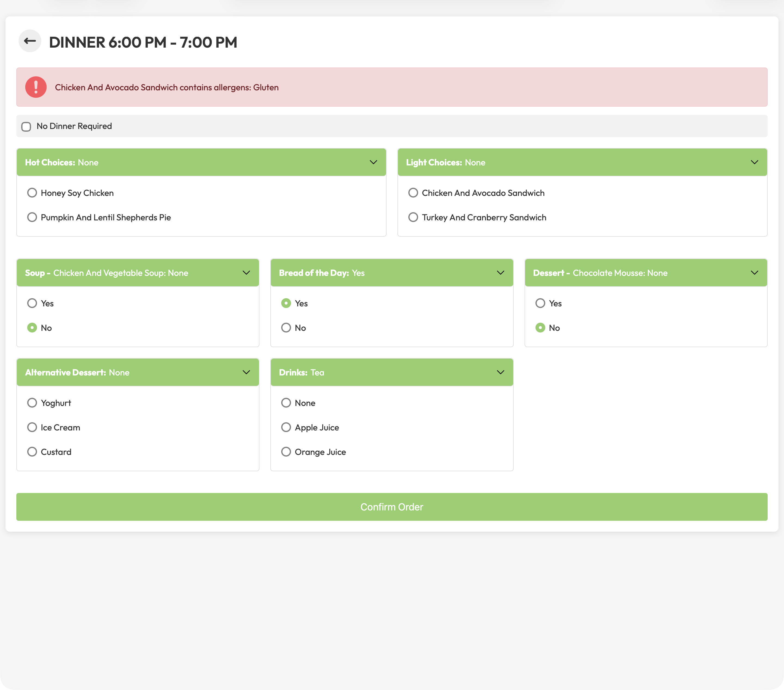
Task: Toggle the Bread of the Day chevron
Action: (501, 273)
